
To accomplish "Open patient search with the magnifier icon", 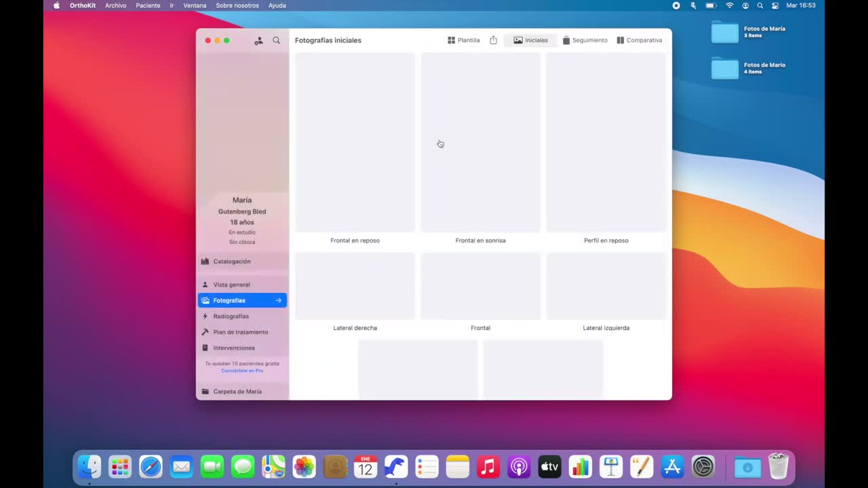I will pos(277,41).
